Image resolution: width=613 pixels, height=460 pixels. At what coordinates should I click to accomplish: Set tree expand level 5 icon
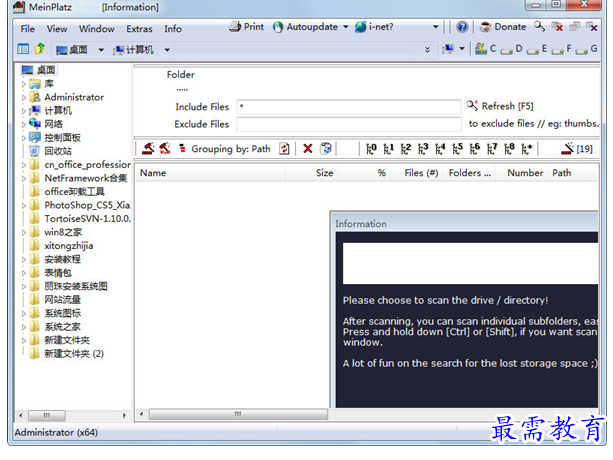(457, 149)
